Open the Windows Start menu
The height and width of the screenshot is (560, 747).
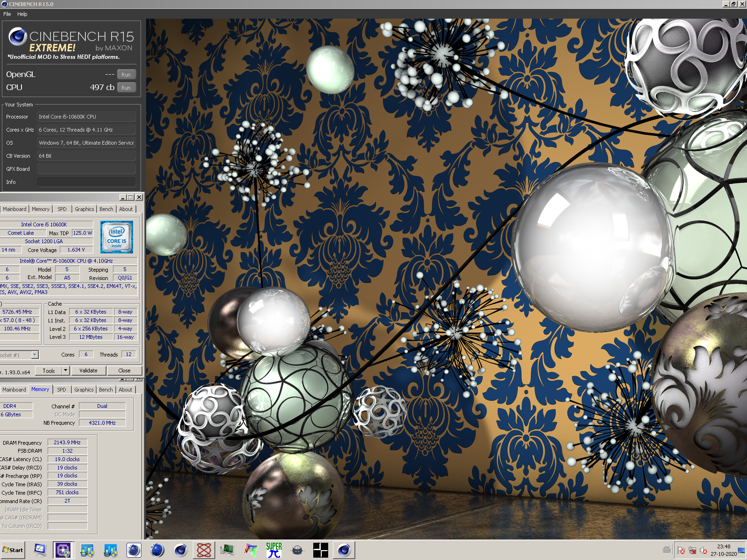(x=13, y=550)
